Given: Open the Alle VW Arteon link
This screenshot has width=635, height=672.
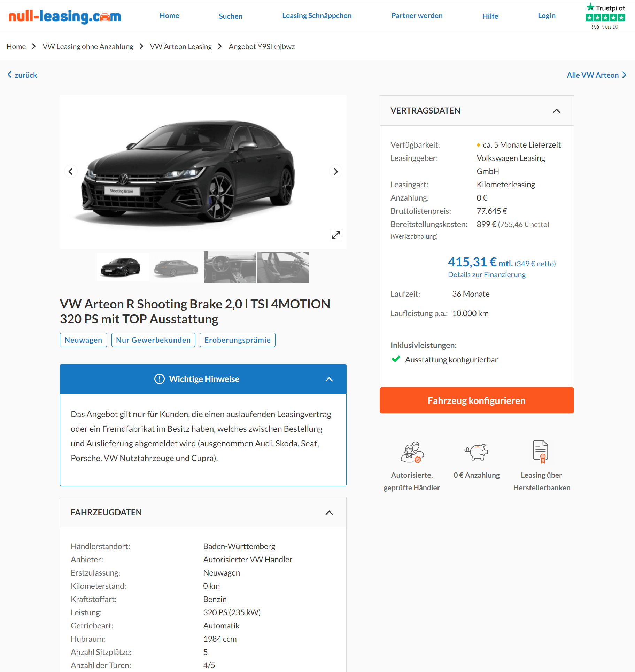Looking at the screenshot, I should pos(596,75).
